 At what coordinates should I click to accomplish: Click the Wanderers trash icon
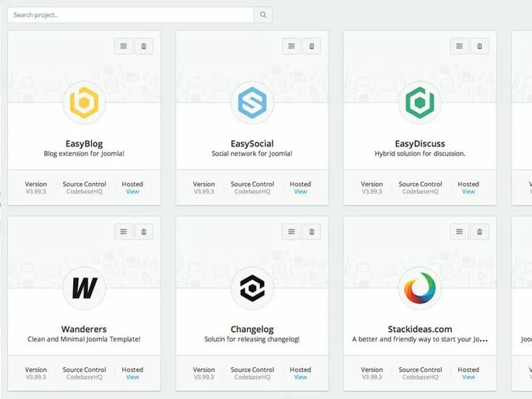pos(144,232)
